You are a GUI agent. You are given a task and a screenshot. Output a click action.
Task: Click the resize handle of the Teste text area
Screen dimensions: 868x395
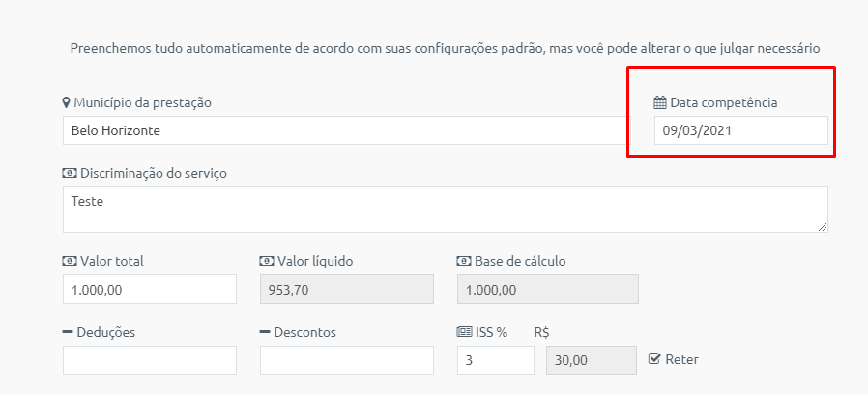coord(823,227)
